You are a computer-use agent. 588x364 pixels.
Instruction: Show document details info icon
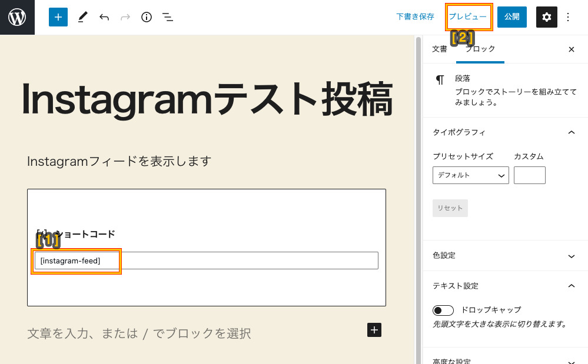[x=146, y=17]
